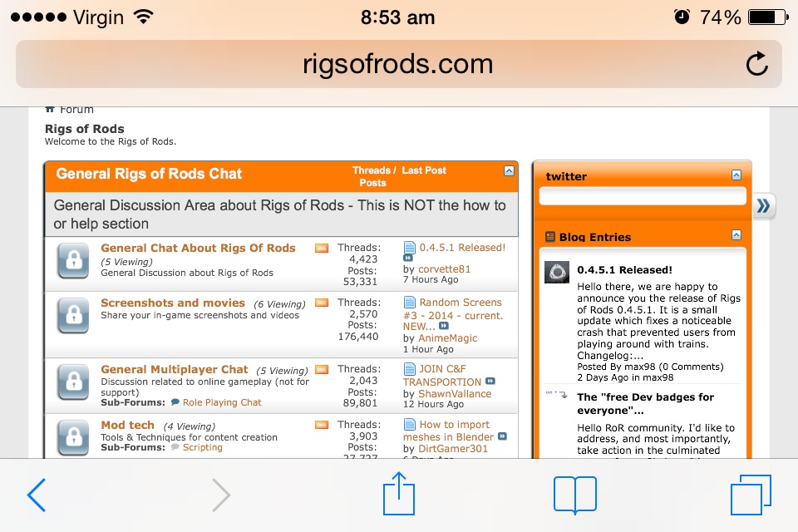This screenshot has width=798, height=532.
Task: Click the RSS icon for Screenshots and movies
Action: [322, 303]
